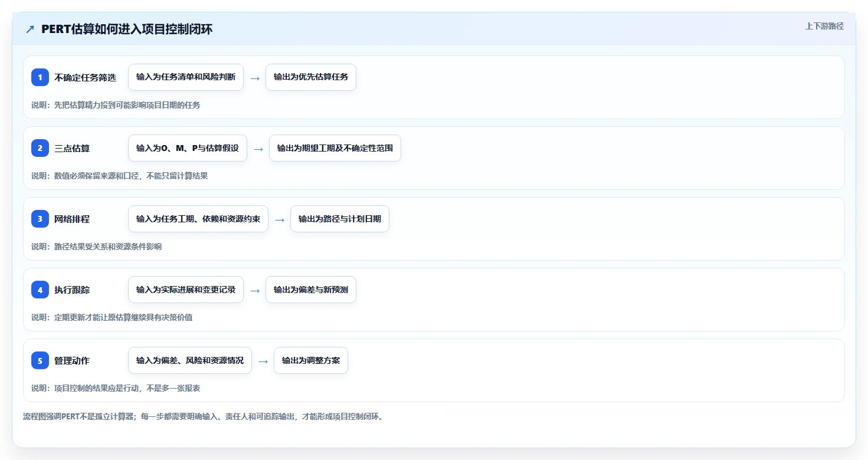Click the arrow icon beside the PERT title
Screen dimensions: 868x460
tap(30, 29)
